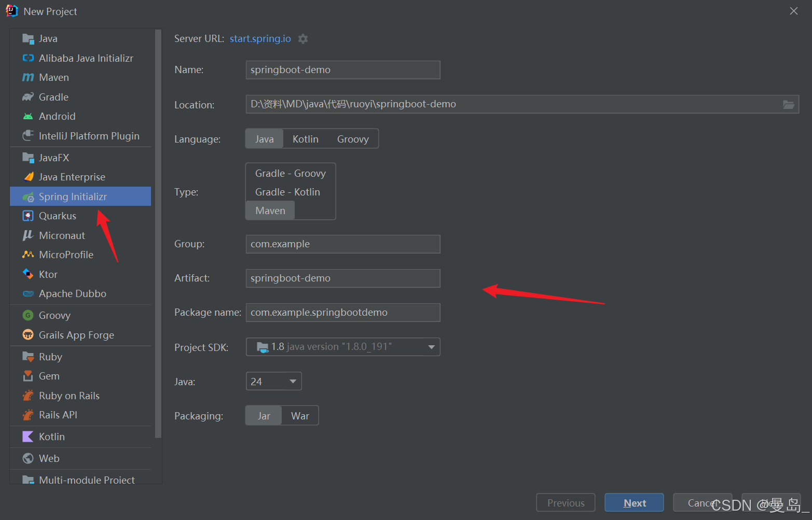The height and width of the screenshot is (520, 812).
Task: Select the Ruby folder icon
Action: pyautogui.click(x=28, y=357)
